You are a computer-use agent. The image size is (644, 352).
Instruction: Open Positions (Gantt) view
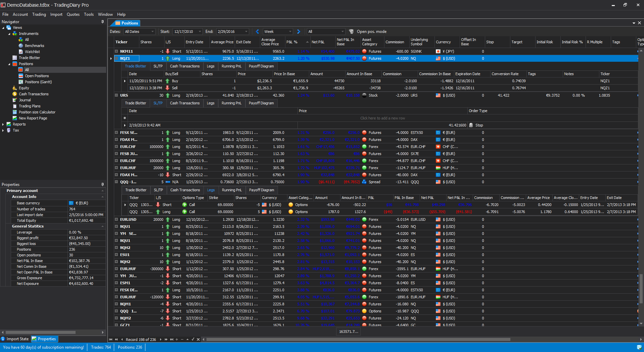click(x=38, y=82)
